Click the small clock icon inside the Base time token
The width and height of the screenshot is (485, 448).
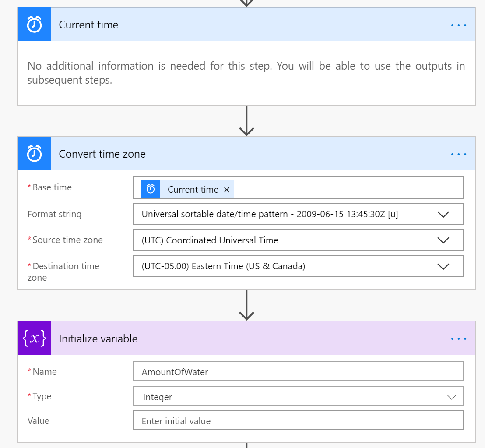click(x=151, y=189)
